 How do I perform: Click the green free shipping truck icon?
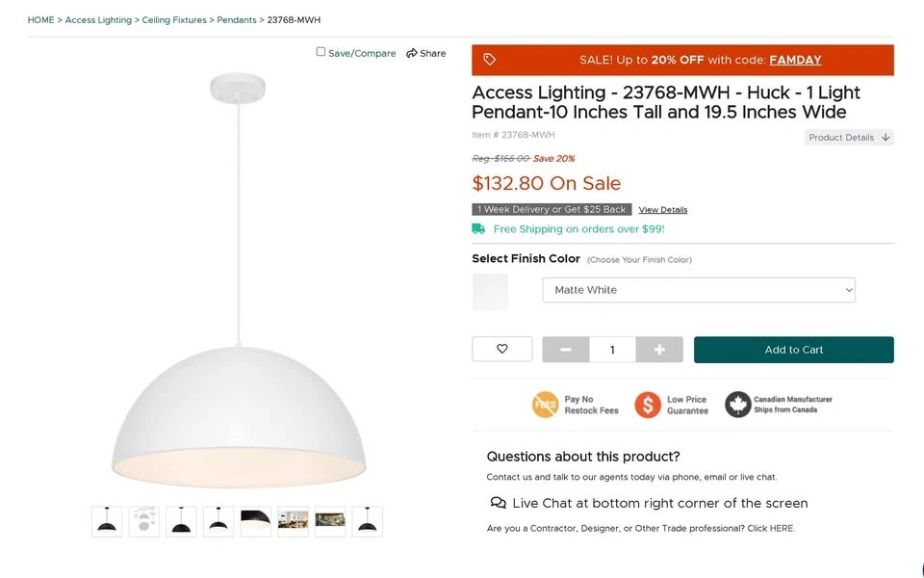pyautogui.click(x=478, y=229)
